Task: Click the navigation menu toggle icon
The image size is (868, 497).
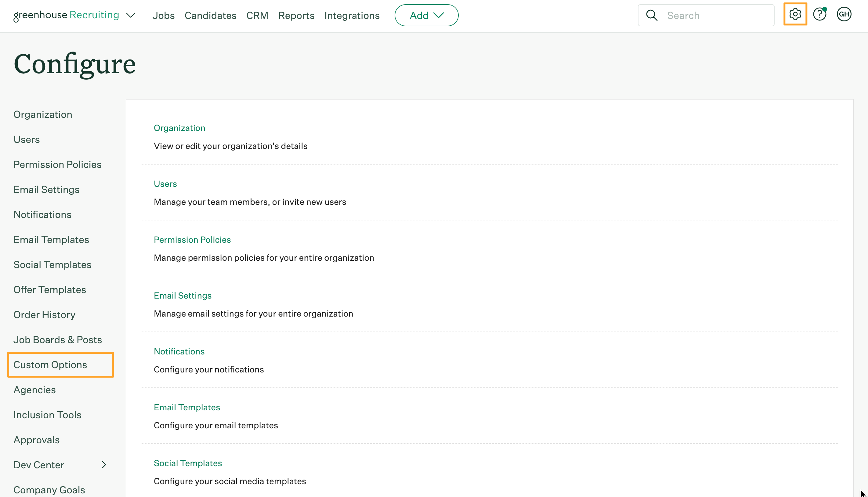Action: 132,15
